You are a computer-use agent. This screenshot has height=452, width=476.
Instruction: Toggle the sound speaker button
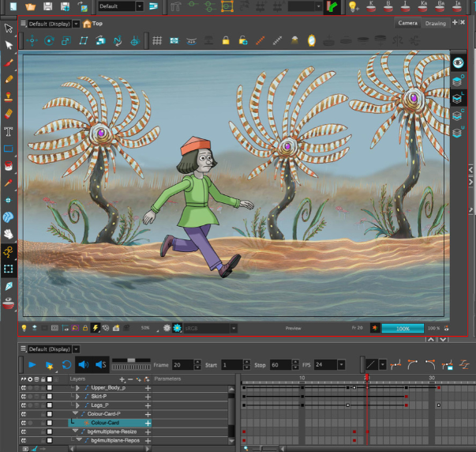pyautogui.click(x=82, y=364)
